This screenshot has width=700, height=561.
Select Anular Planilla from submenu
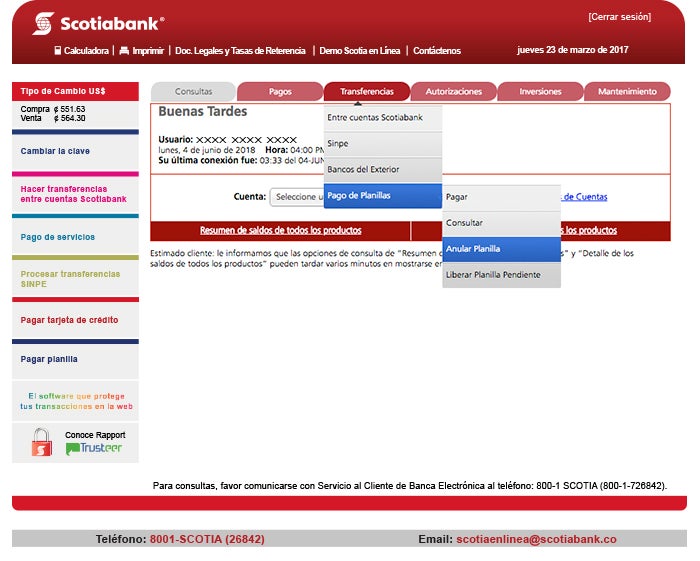coord(501,249)
